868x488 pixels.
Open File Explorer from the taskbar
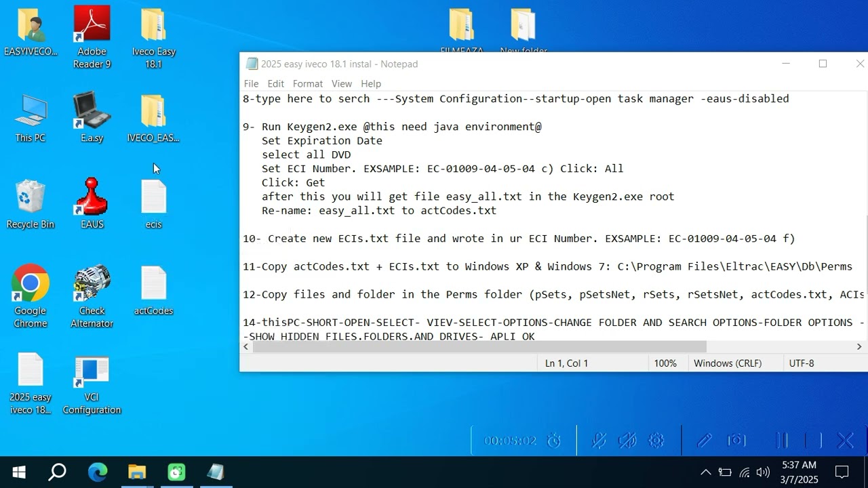pos(137,472)
